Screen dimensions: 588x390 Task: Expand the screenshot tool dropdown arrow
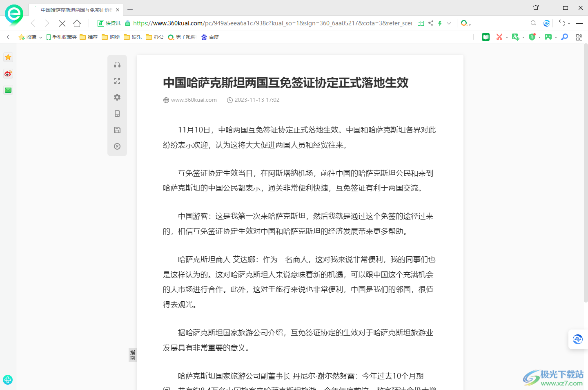507,38
